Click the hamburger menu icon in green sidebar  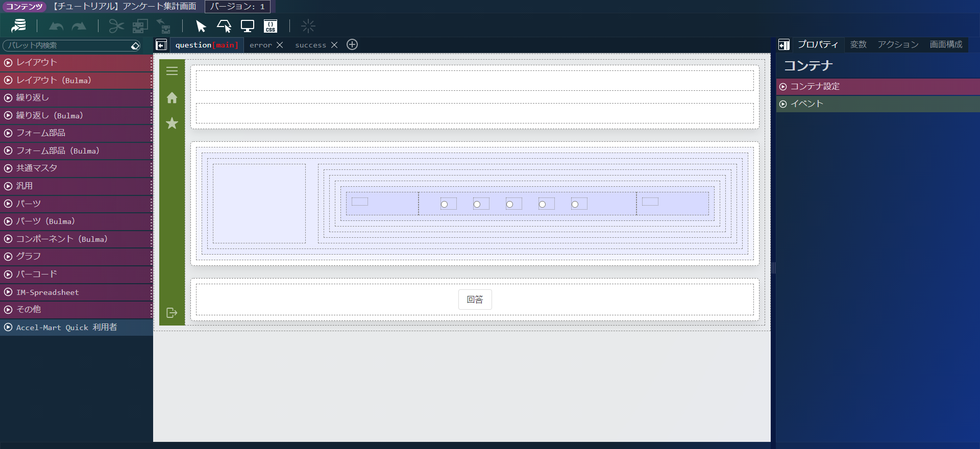click(x=172, y=71)
